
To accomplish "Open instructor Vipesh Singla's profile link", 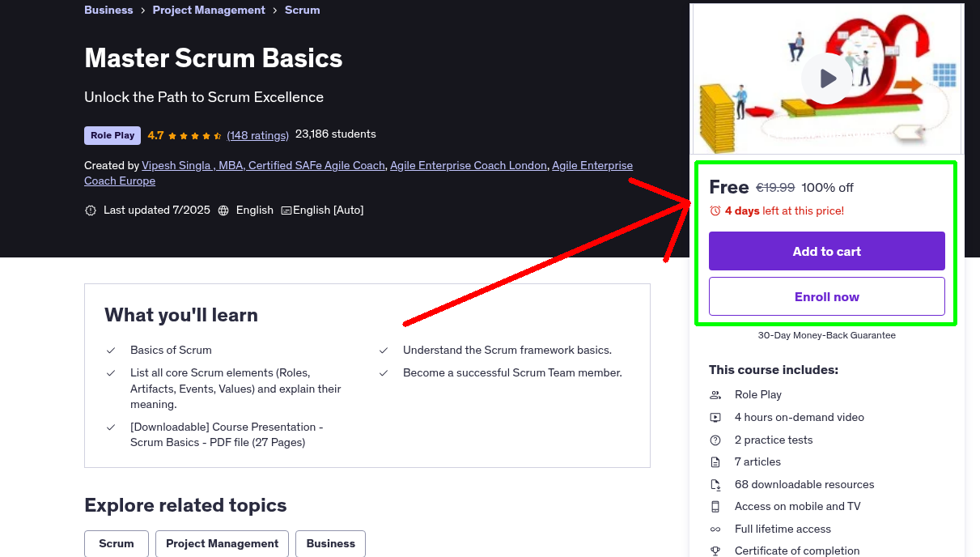I will point(263,165).
